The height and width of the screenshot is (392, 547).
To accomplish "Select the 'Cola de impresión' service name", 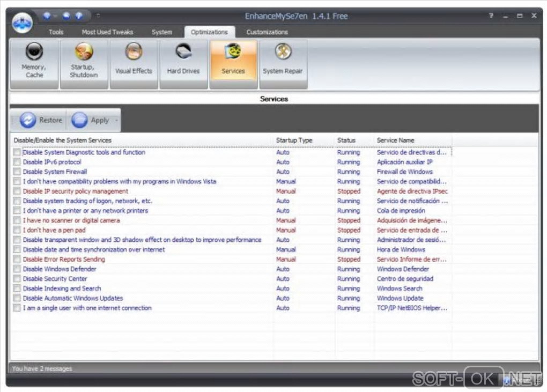I will [x=401, y=211].
